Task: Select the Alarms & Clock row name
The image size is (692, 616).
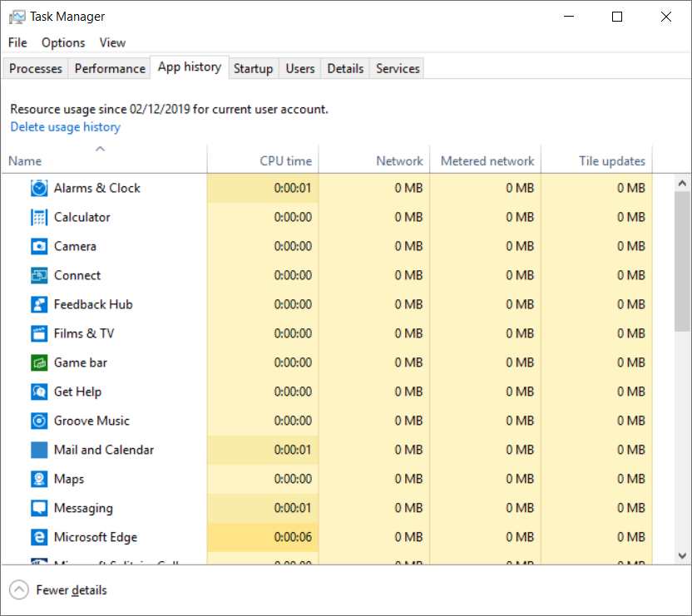Action: click(x=97, y=188)
